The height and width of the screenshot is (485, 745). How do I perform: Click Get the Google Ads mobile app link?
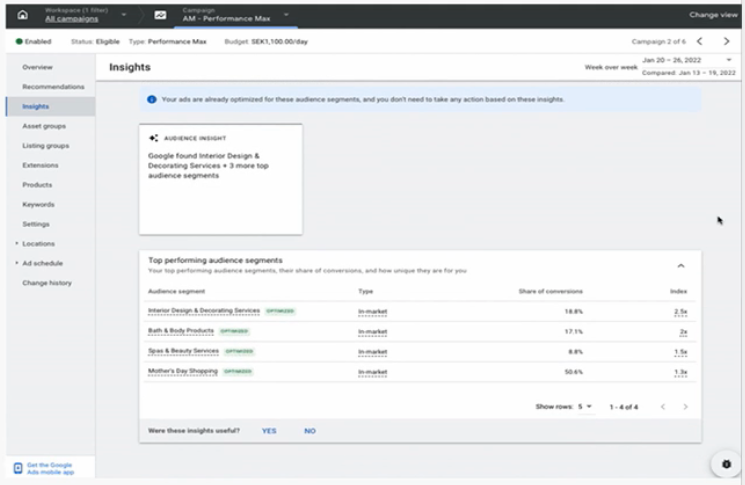click(x=50, y=468)
